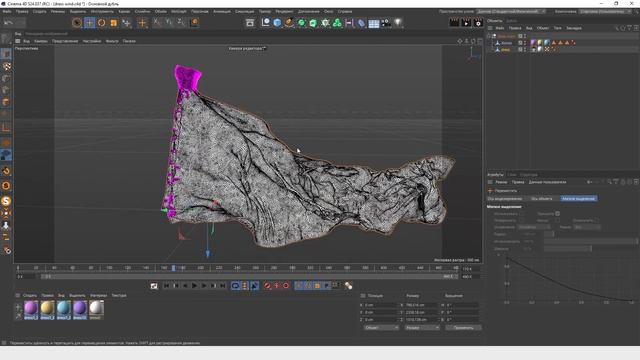Toggle the Y axis lock icon
This screenshot has width=640, height=360.
tap(169, 23)
